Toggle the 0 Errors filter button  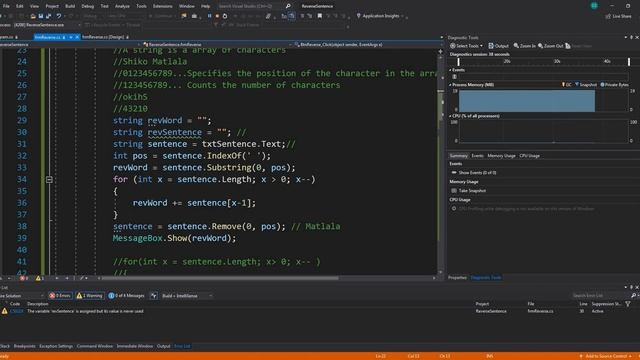coord(60,296)
